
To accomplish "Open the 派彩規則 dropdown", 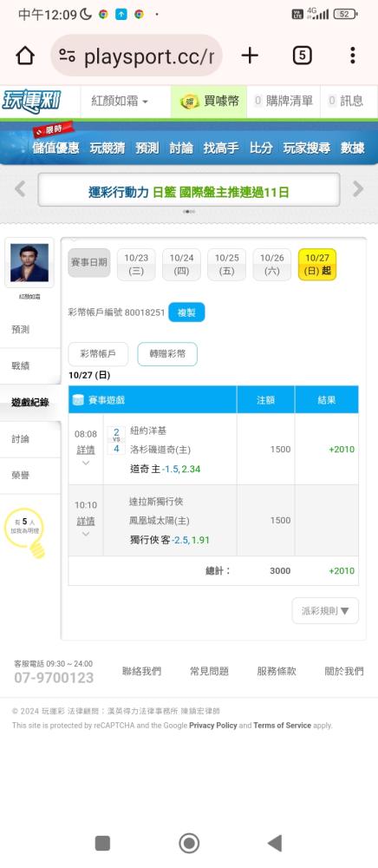I will 325,611.
